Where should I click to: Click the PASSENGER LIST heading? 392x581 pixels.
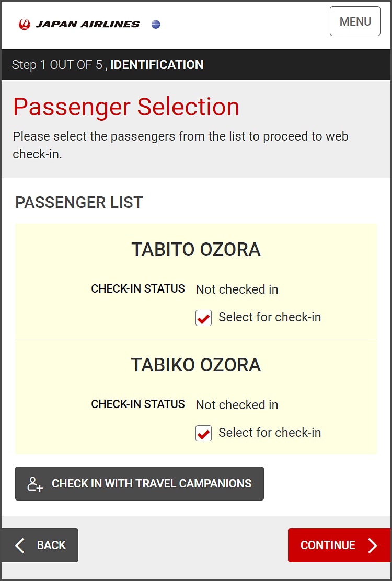pos(78,203)
